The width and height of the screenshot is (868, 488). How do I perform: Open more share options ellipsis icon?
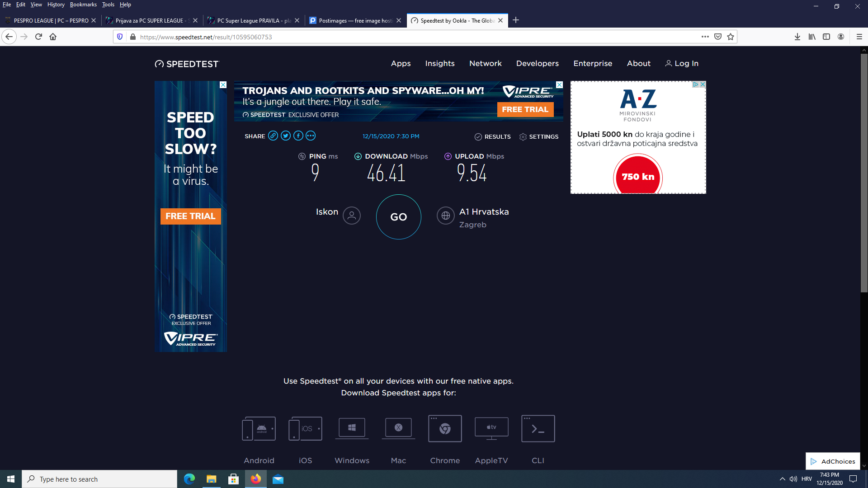click(311, 136)
